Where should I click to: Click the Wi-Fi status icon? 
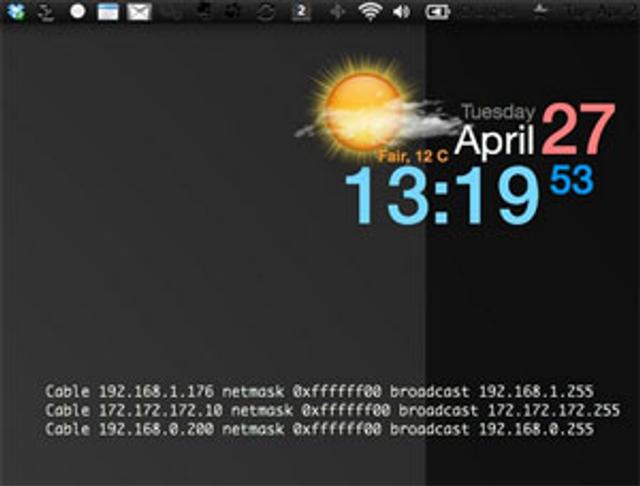click(x=370, y=11)
